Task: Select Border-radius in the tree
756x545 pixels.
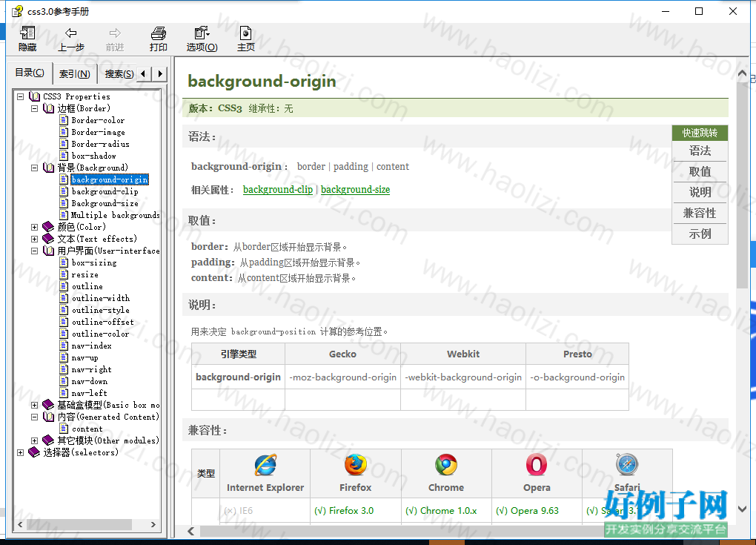Action: click(x=100, y=144)
